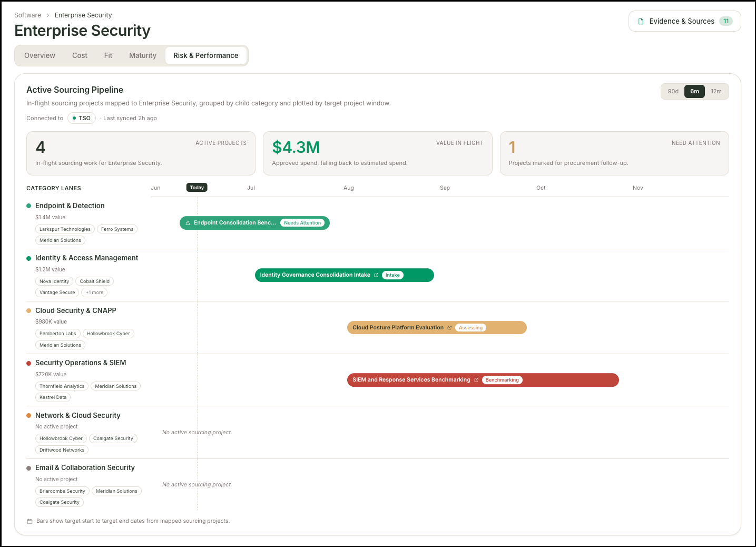This screenshot has height=547, width=756.
Task: Click the Active Projects summary card
Action: [141, 153]
